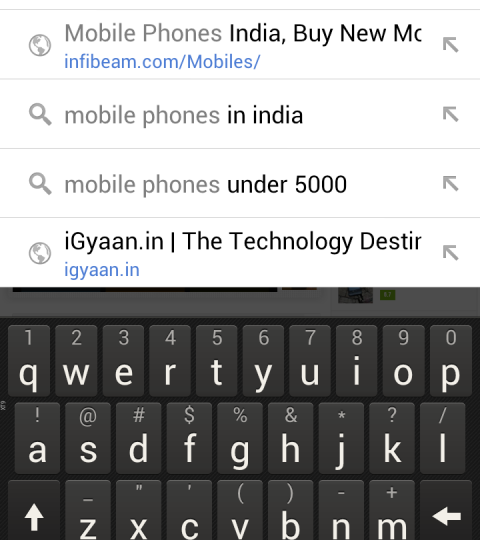
Task: Tap fill arrow beside 'in india' suggestion
Action: (x=450, y=114)
